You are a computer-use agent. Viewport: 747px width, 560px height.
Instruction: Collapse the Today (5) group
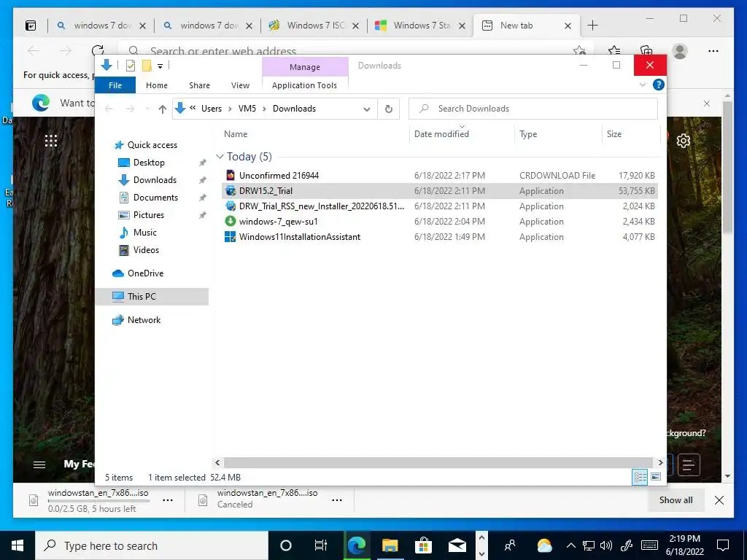(x=220, y=157)
